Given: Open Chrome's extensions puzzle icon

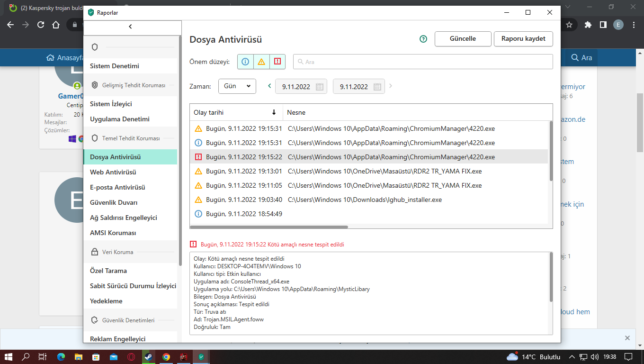Looking at the screenshot, I should tap(588, 25).
